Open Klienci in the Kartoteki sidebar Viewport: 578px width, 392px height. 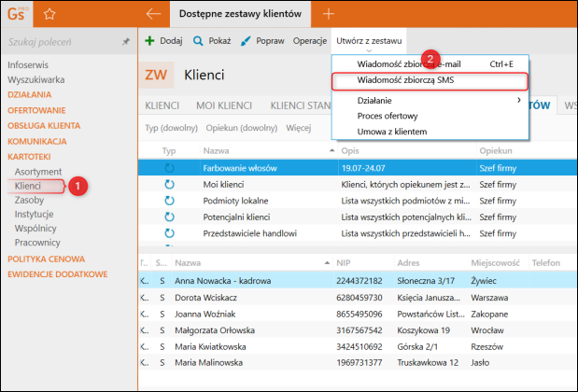tap(28, 187)
